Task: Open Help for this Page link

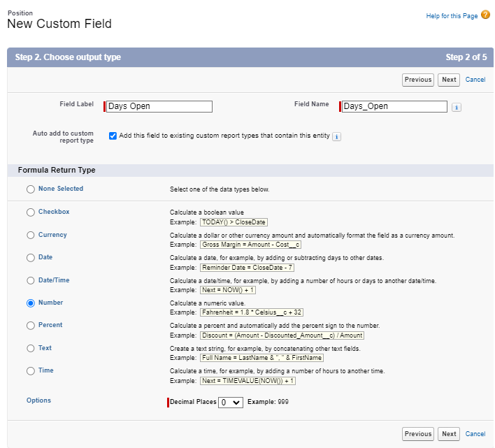Action: tap(451, 16)
